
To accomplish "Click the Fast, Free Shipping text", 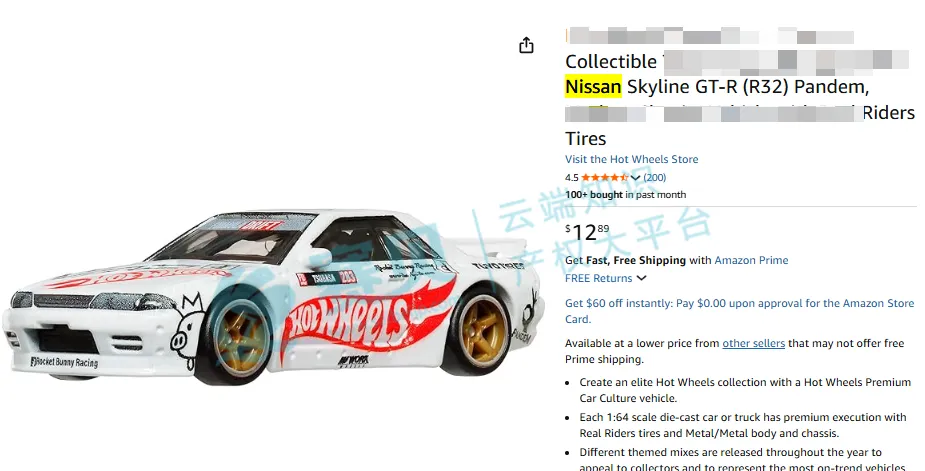I will point(636,260).
